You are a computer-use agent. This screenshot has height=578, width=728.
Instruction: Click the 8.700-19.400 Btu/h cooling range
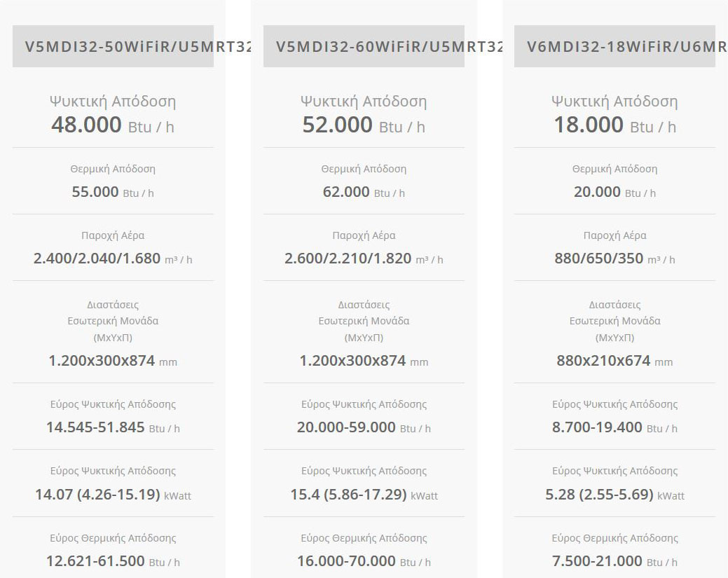[x=614, y=427]
